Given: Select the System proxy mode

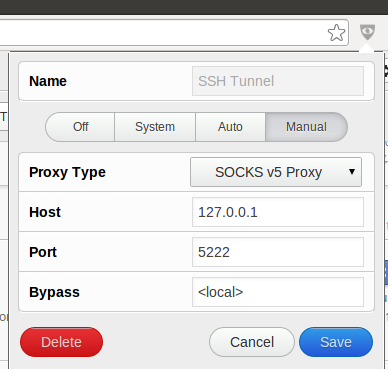Looking at the screenshot, I should 155,127.
